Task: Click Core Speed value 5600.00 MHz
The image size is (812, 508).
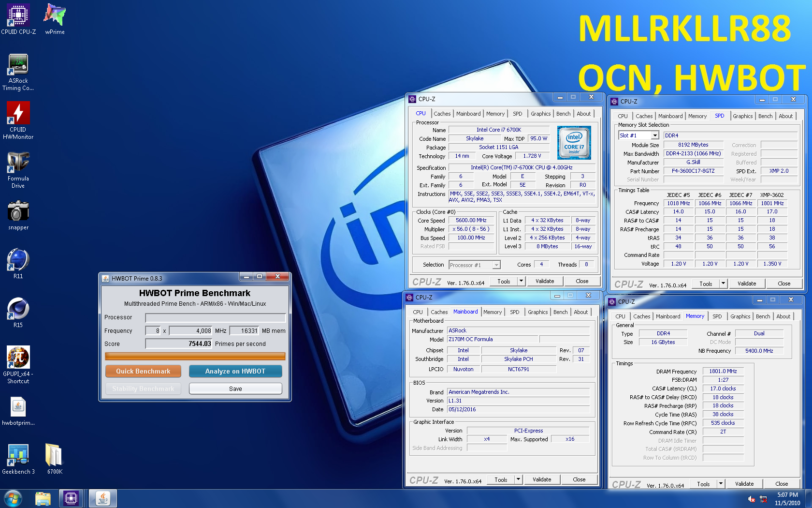Action: [471, 220]
